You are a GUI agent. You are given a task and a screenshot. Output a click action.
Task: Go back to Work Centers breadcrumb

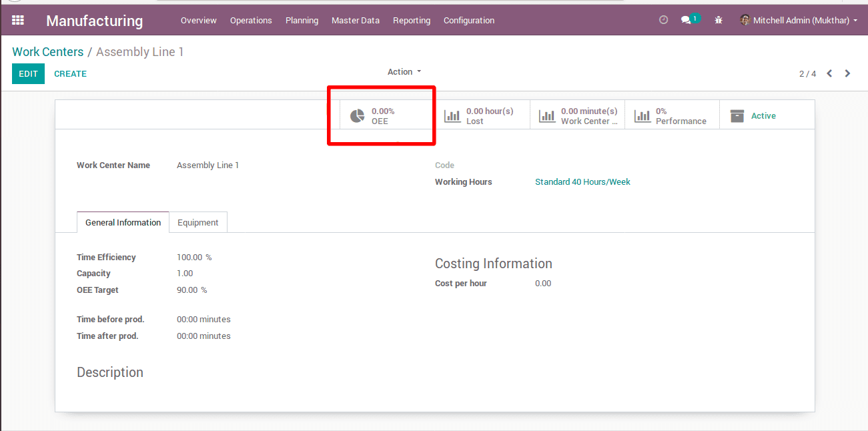click(48, 52)
